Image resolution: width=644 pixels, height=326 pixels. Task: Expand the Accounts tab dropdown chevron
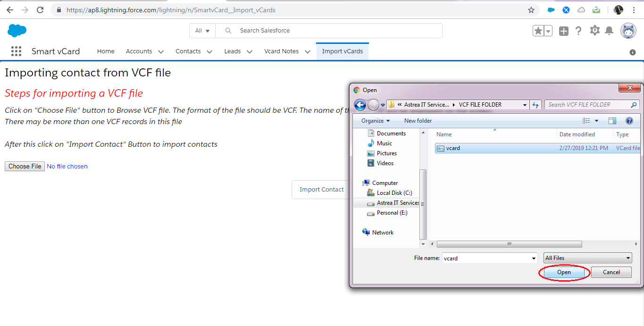click(x=161, y=51)
